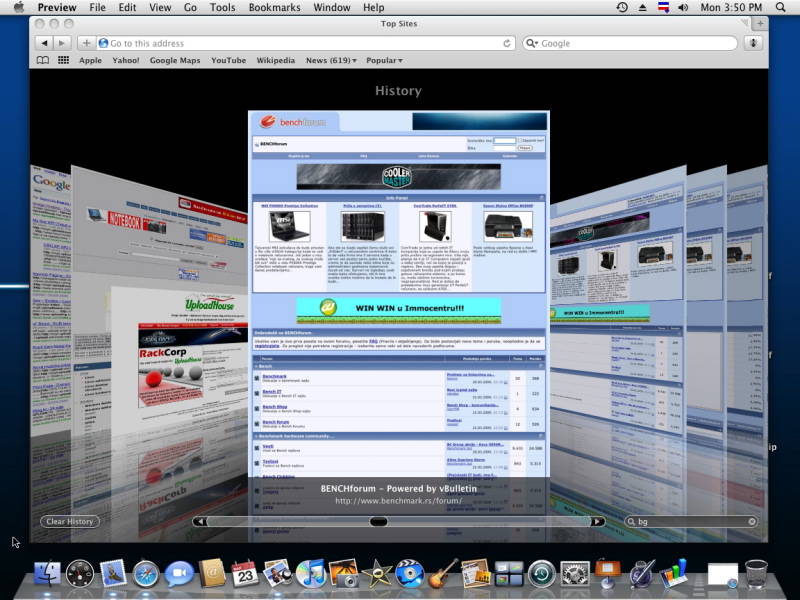
Task: Open Google search engine dropdown arrow
Action: point(532,43)
